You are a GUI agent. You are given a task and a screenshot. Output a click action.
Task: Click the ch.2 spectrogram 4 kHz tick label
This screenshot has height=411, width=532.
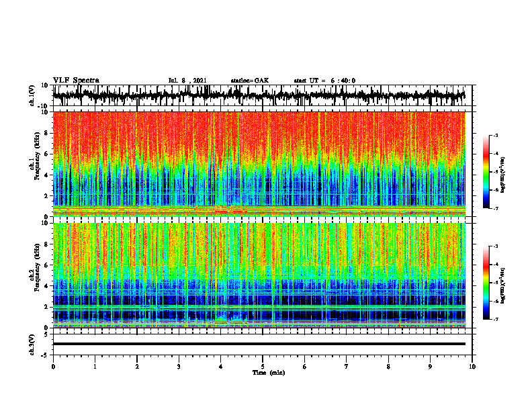[x=47, y=286]
